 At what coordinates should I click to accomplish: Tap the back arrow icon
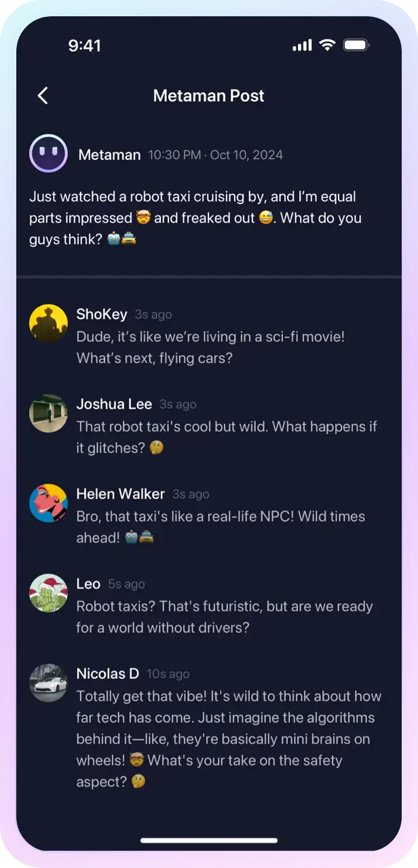pyautogui.click(x=43, y=96)
